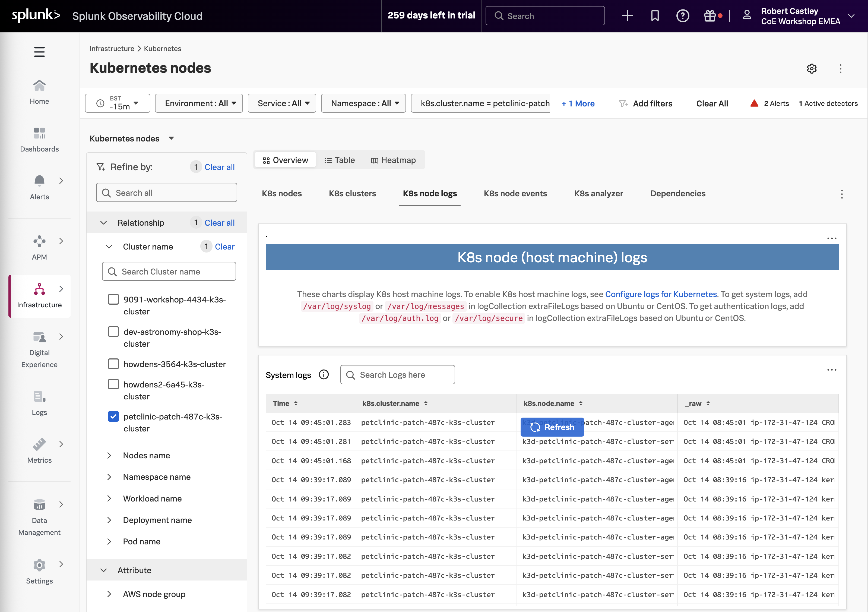868x612 pixels.
Task: Switch to the Heatmap view tab
Action: pos(393,160)
